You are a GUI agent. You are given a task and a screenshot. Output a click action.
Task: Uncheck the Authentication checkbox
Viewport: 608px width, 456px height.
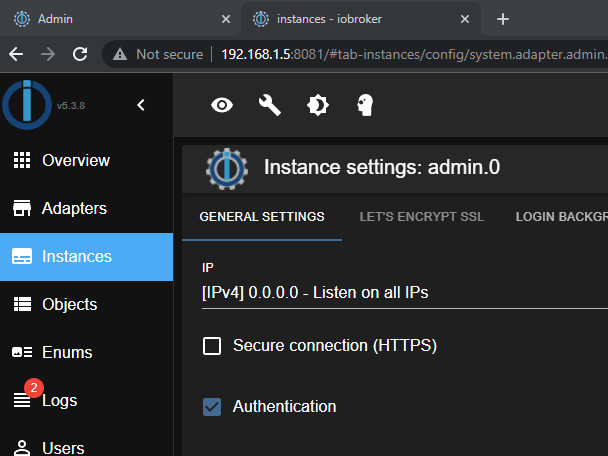tap(212, 406)
